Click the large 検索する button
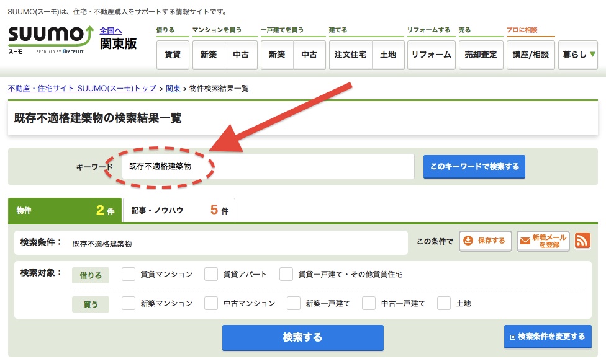Image resolution: width=606 pixels, height=364 pixels. coord(302,338)
